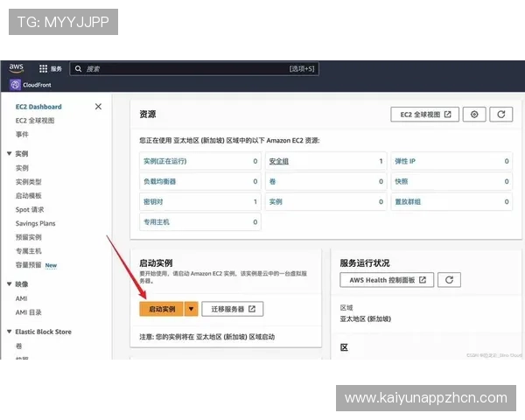Click 专用主机 resource link

point(157,221)
